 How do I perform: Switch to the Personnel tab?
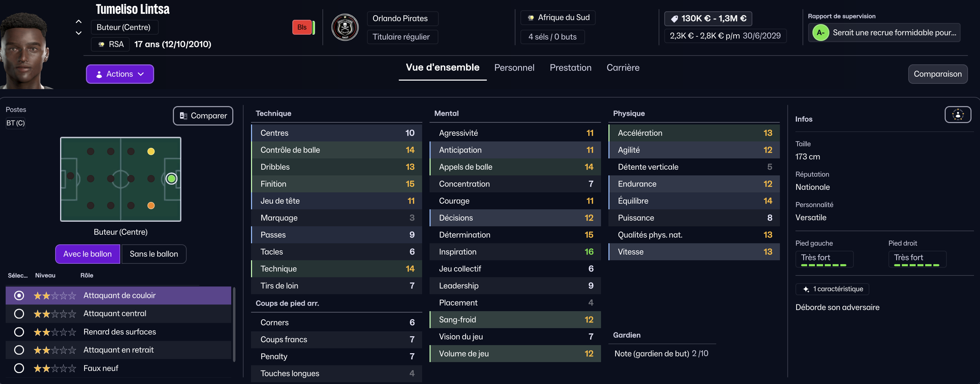click(514, 68)
